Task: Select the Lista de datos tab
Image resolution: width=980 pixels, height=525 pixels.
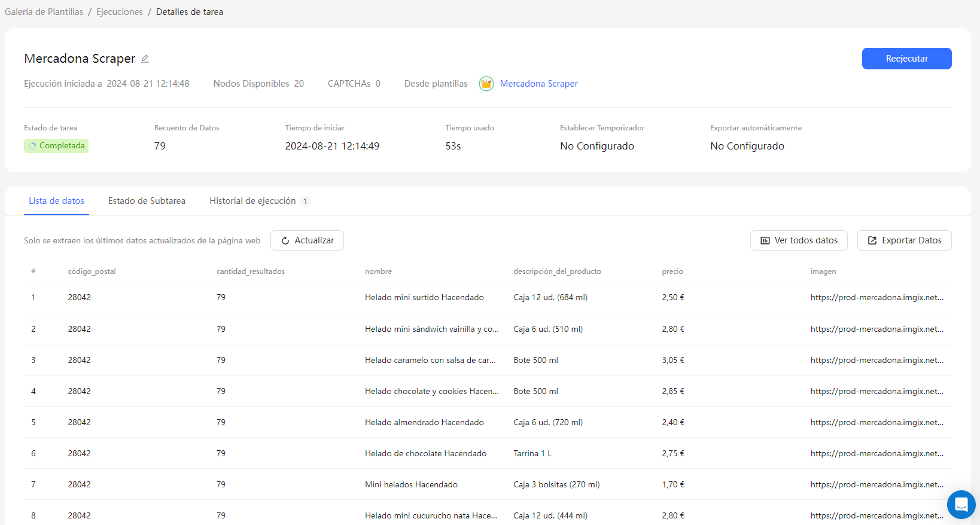Action: pyautogui.click(x=56, y=201)
